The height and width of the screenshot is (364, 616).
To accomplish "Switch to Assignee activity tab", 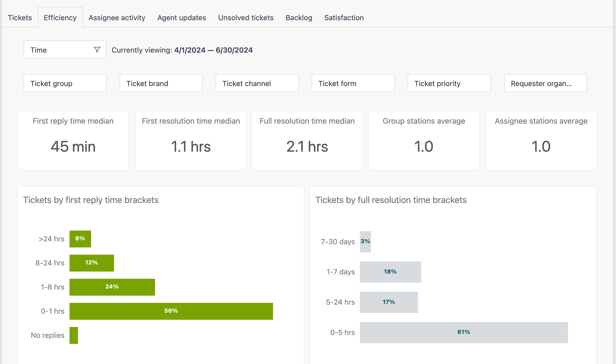I will pos(117,18).
